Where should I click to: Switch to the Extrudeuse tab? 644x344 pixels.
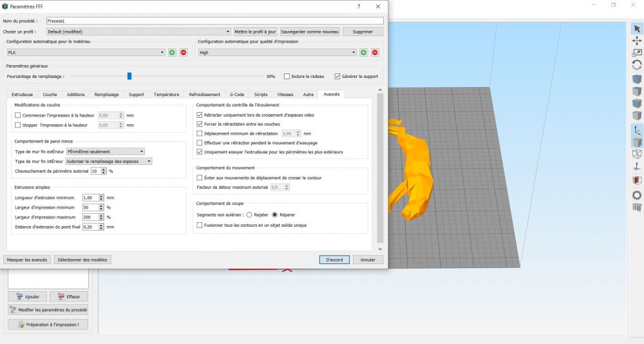click(x=22, y=95)
